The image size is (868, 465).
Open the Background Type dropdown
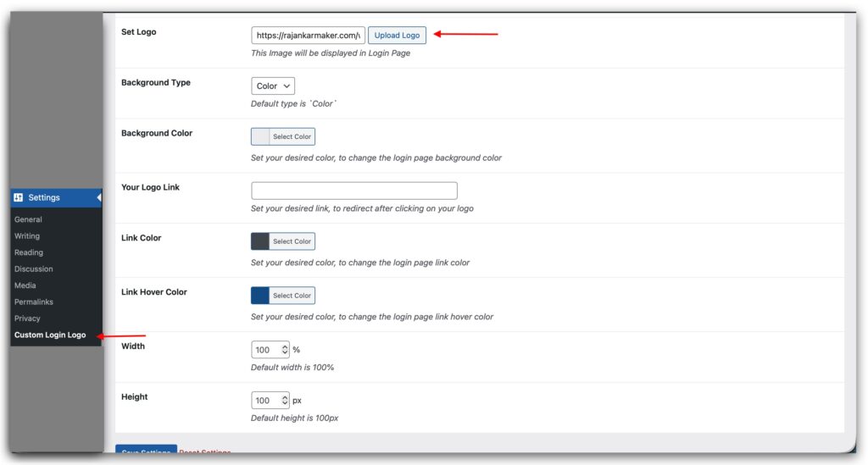273,86
